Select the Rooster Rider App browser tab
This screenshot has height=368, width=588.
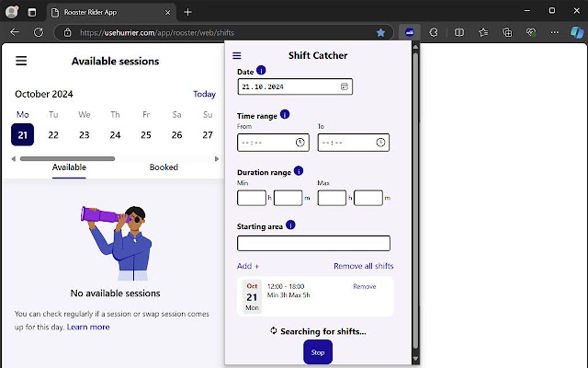coord(111,12)
